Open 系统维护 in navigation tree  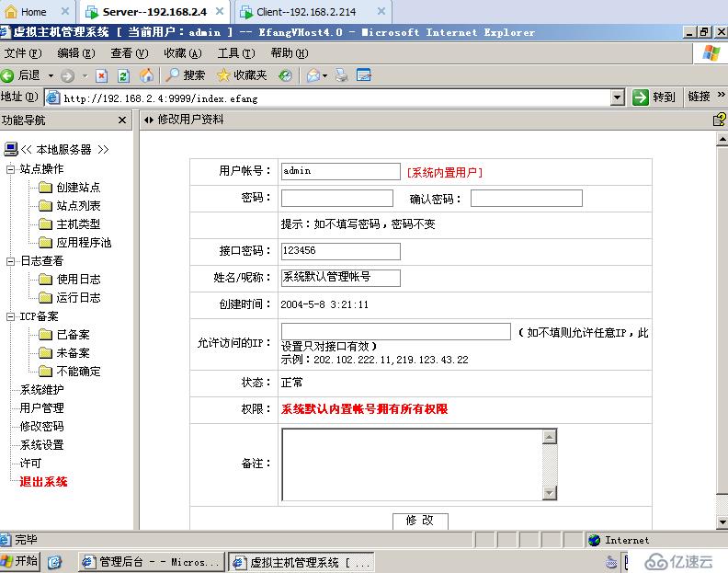tap(41, 389)
